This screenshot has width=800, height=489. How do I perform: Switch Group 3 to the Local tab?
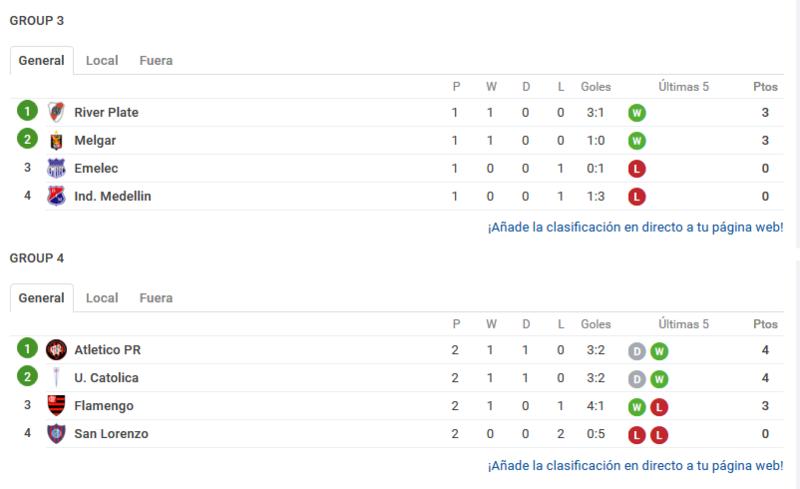click(x=102, y=60)
